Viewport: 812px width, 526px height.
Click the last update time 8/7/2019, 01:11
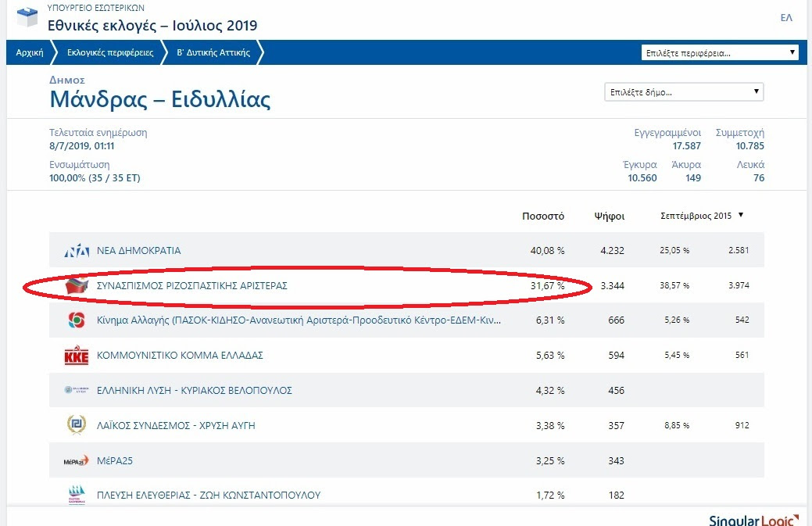click(x=82, y=146)
